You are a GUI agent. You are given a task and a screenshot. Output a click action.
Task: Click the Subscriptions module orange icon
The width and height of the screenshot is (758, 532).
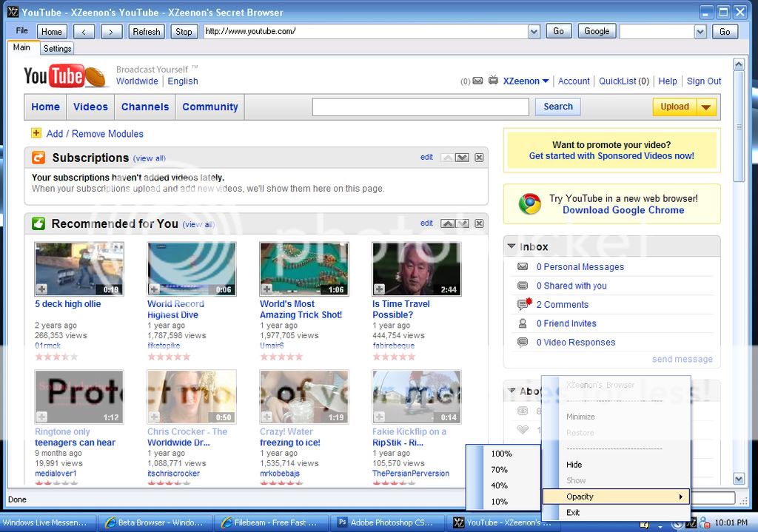38,158
